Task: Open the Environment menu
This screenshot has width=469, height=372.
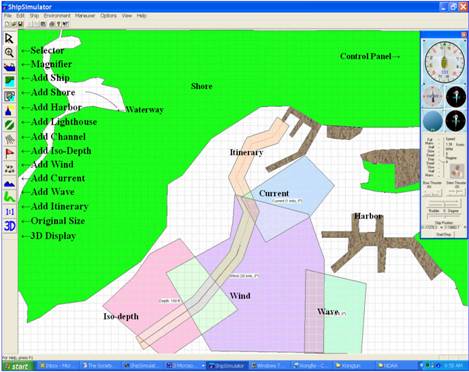Action: tap(57, 16)
